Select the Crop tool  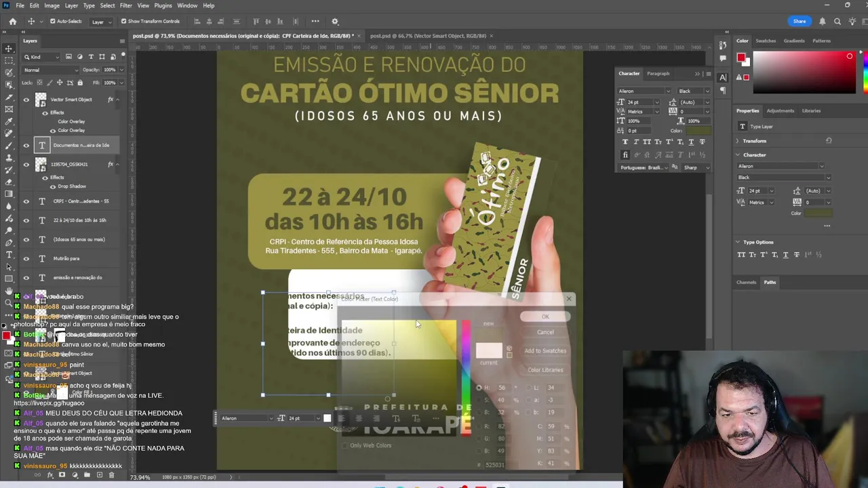click(9, 97)
